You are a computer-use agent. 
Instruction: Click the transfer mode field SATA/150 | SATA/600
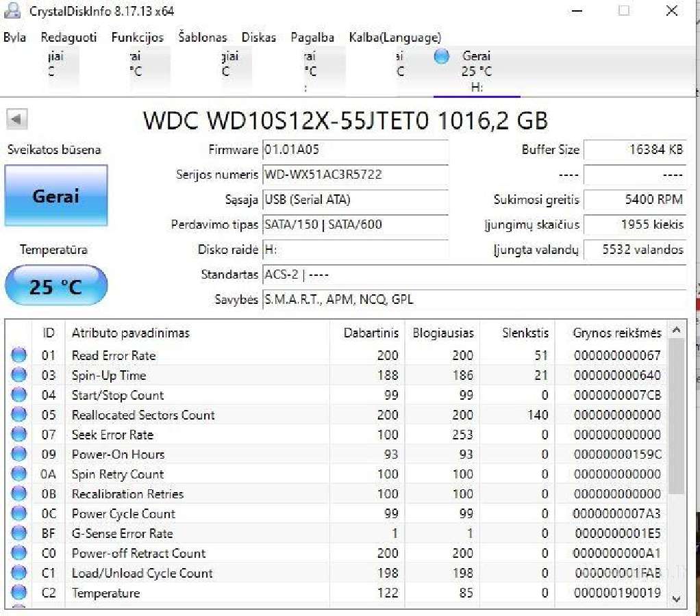tap(355, 224)
